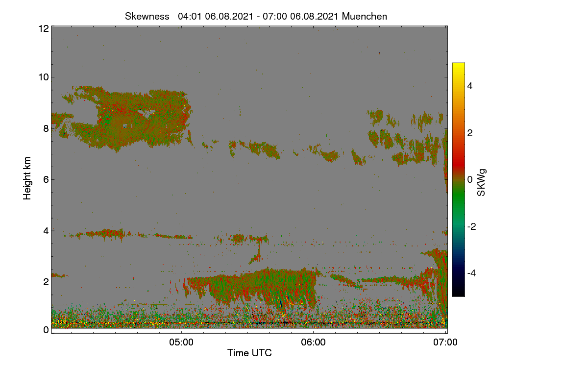Image resolution: width=588 pixels, height=392 pixels.
Task: Click the plot title starting with "Skewness"
Action: pos(256,16)
